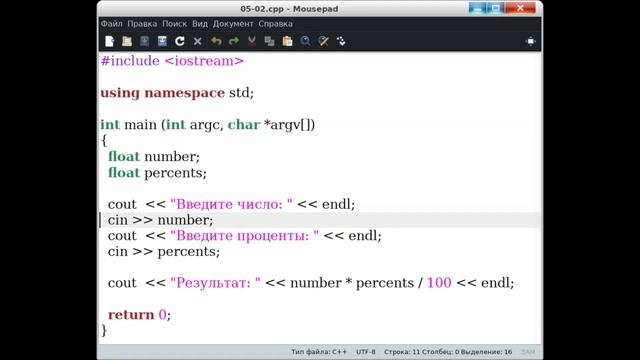640x360 pixels.
Task: Open Find with the magnifier icon
Action: 305,41
